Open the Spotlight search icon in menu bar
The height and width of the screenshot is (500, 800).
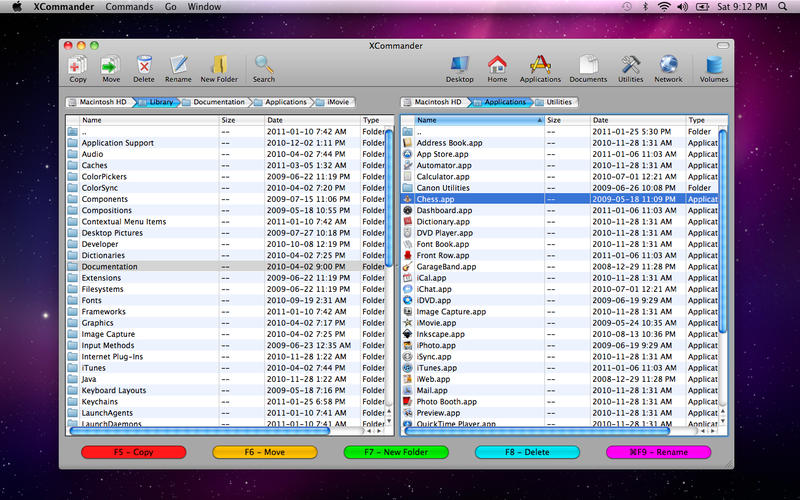[x=783, y=7]
